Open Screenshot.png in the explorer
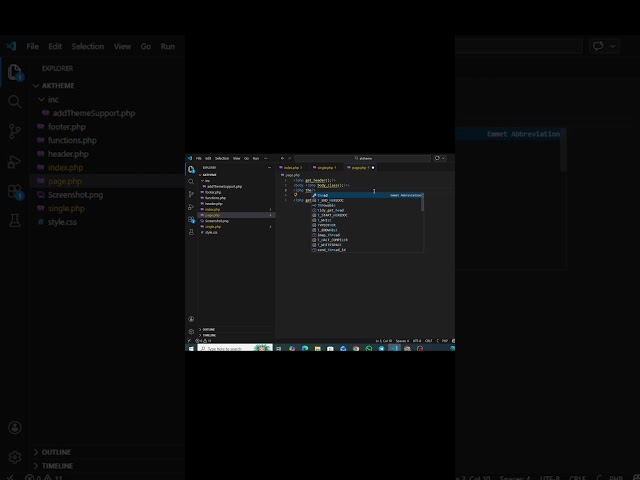 [x=217, y=221]
